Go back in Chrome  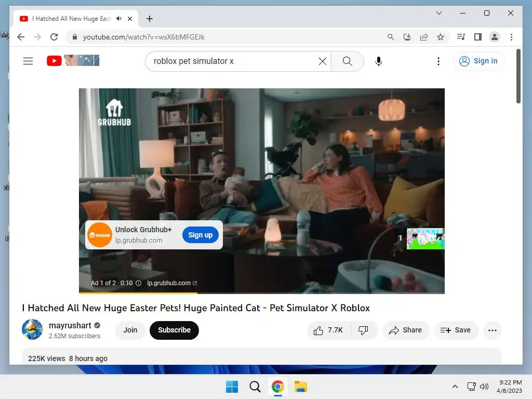pos(21,37)
